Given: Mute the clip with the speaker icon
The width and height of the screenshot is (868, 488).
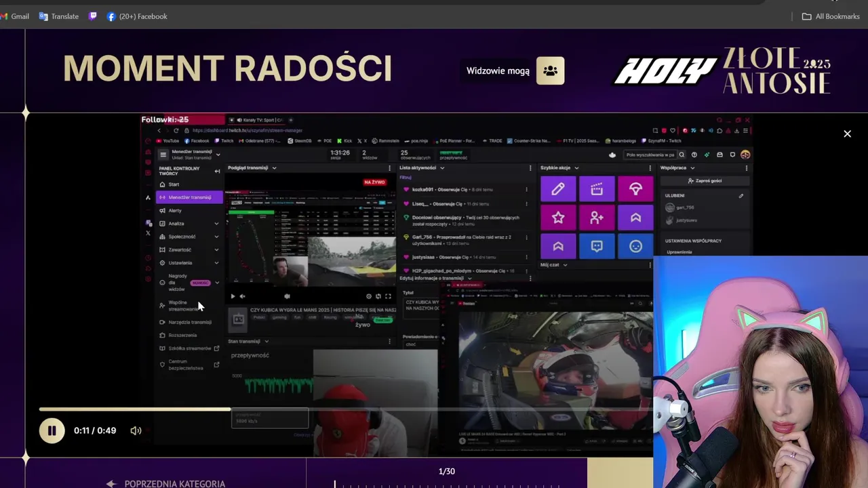Looking at the screenshot, I should [136, 430].
